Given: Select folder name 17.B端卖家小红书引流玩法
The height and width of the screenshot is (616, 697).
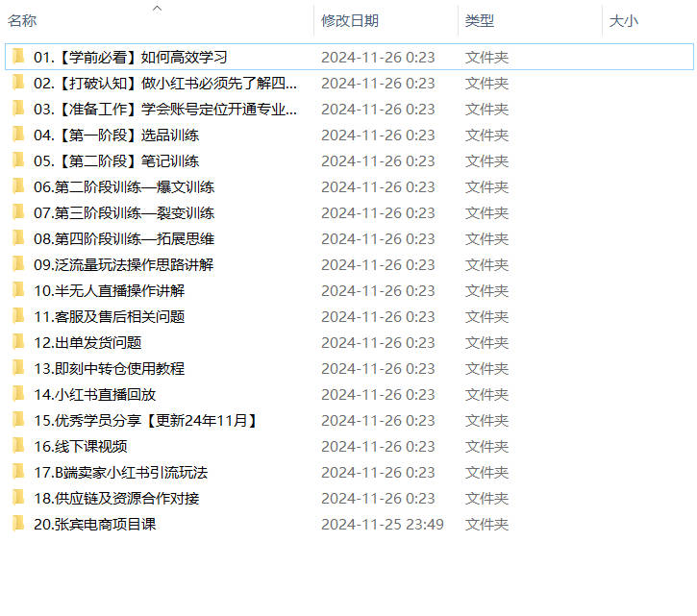Looking at the screenshot, I should tap(121, 473).
